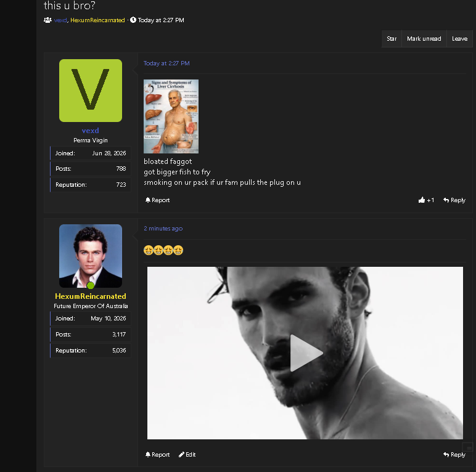476x472 pixels.
Task: Reply to HexumReincarnated's message
Action: 454,454
